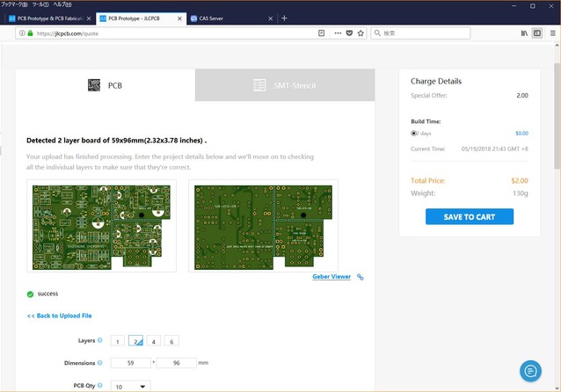Click the PCB Qty help info icon
Viewport: 561px width, 392px height.
[100, 385]
